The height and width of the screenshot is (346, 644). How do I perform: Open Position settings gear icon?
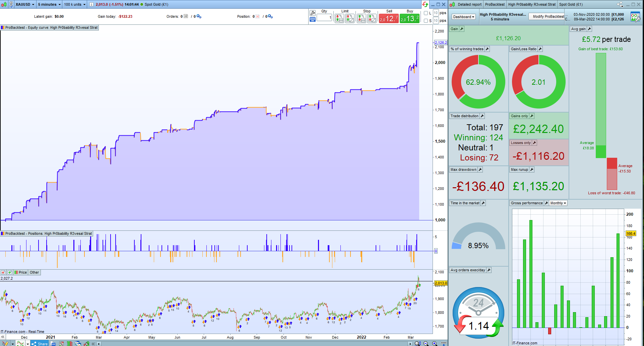[270, 16]
